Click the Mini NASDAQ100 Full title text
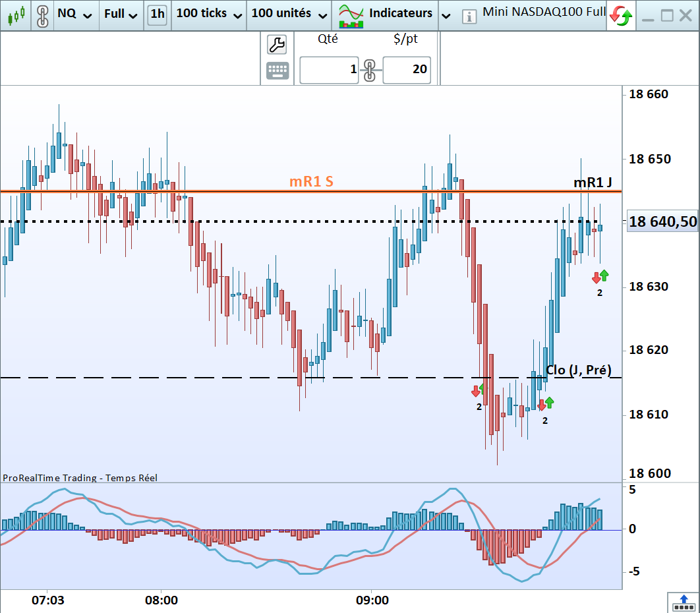This screenshot has width=700, height=613. coord(544,12)
